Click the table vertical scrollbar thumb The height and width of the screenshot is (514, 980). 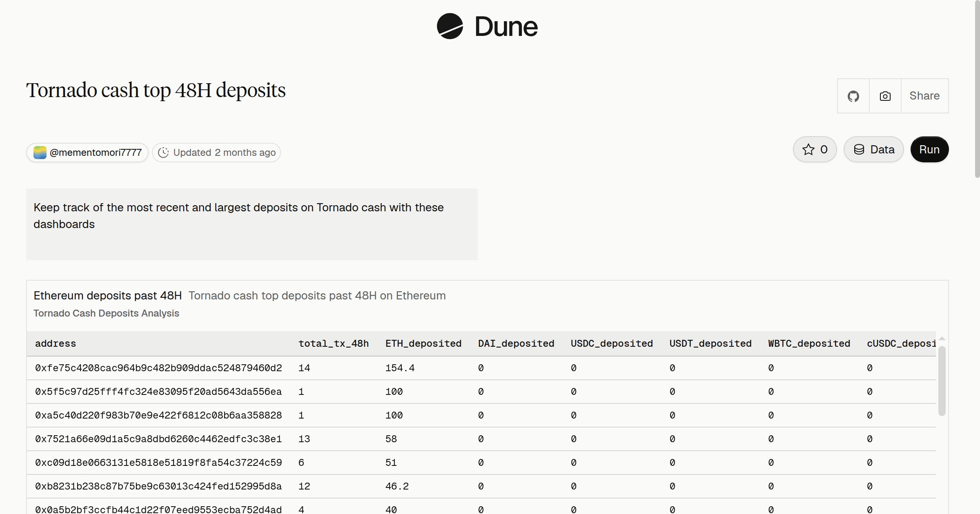click(942, 381)
